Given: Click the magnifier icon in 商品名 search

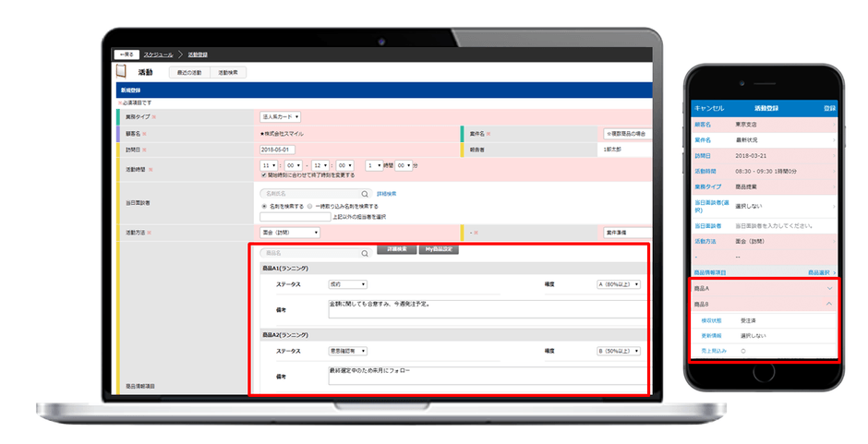Looking at the screenshot, I should point(365,252).
